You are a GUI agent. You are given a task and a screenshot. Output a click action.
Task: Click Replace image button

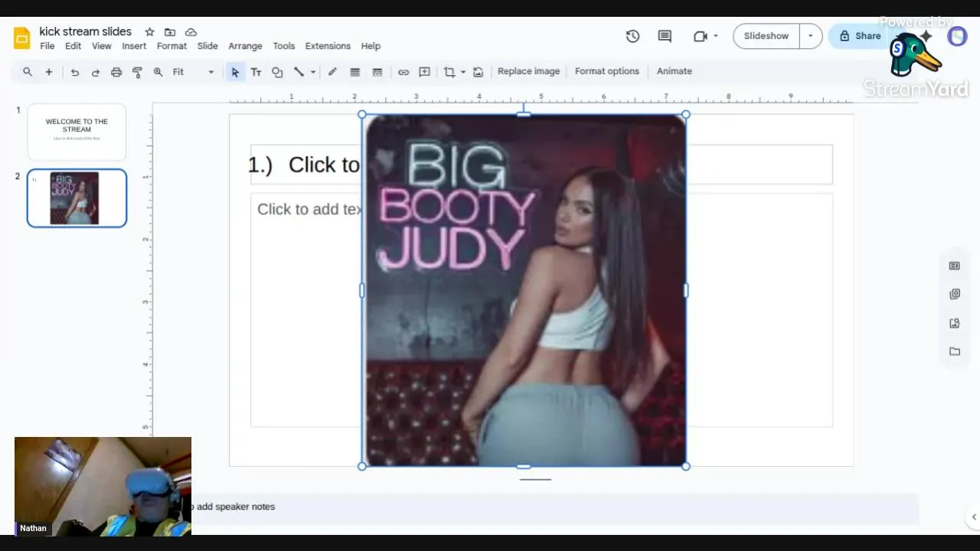pos(528,71)
